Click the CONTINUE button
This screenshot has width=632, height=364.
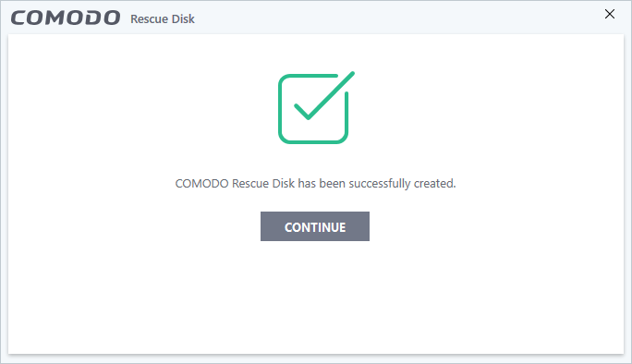(315, 226)
